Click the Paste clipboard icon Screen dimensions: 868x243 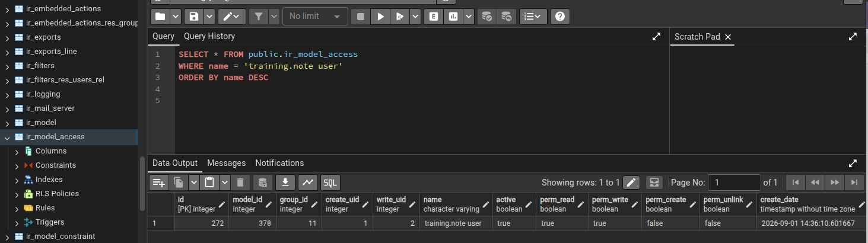pos(209,183)
